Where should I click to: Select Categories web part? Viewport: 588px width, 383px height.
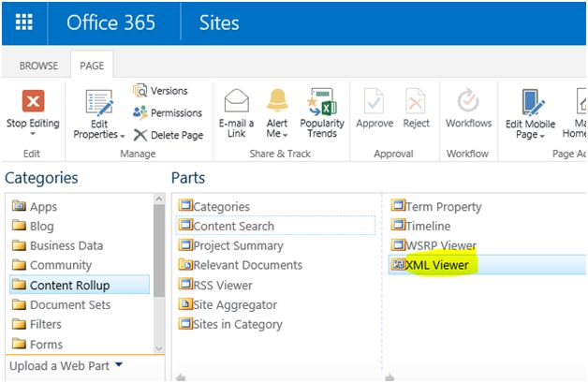coord(214,206)
